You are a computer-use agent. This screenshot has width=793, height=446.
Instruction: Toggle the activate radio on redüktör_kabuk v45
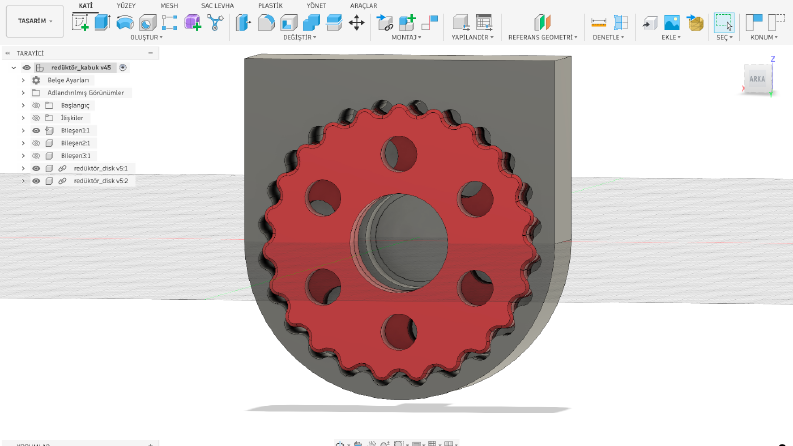(123, 67)
